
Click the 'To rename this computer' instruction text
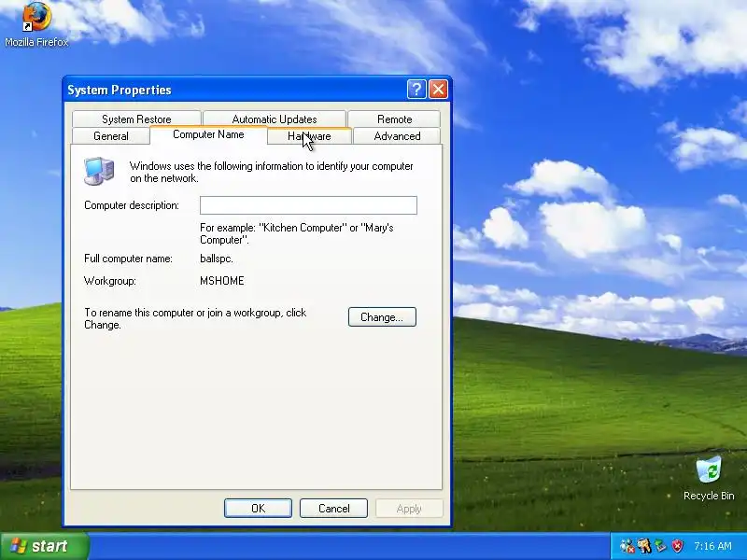pyautogui.click(x=195, y=318)
